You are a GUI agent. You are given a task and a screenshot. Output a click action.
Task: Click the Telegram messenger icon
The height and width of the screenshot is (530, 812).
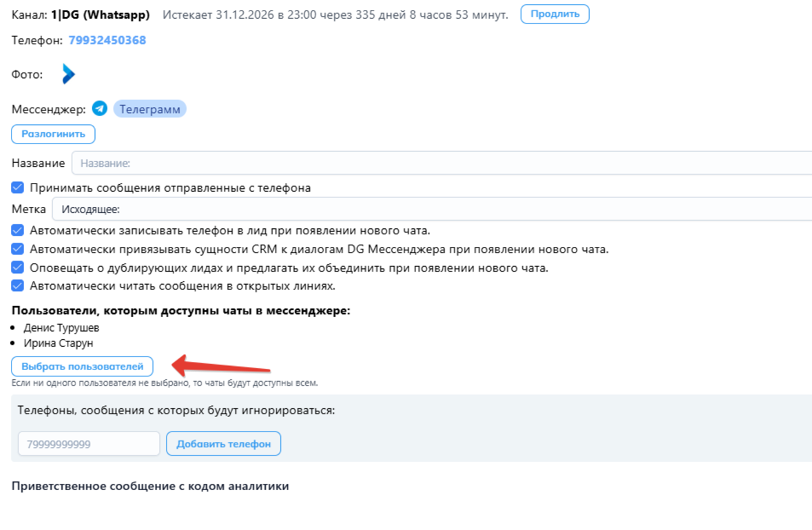pyautogui.click(x=100, y=109)
